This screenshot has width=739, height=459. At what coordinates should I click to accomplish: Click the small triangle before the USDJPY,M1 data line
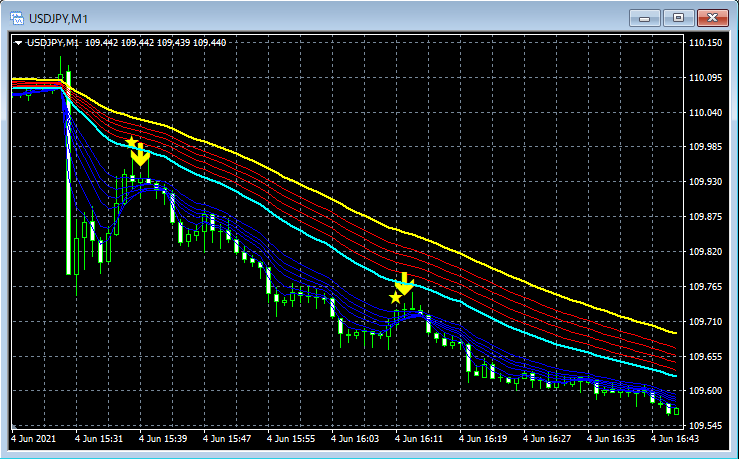(x=18, y=43)
